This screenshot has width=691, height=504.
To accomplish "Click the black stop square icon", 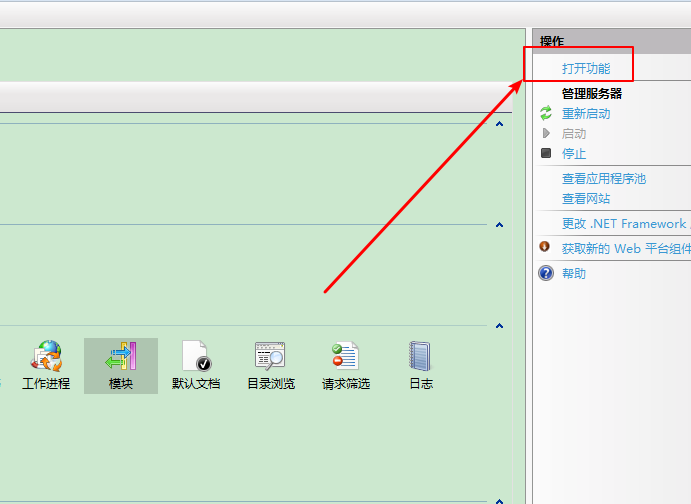I will (546, 153).
